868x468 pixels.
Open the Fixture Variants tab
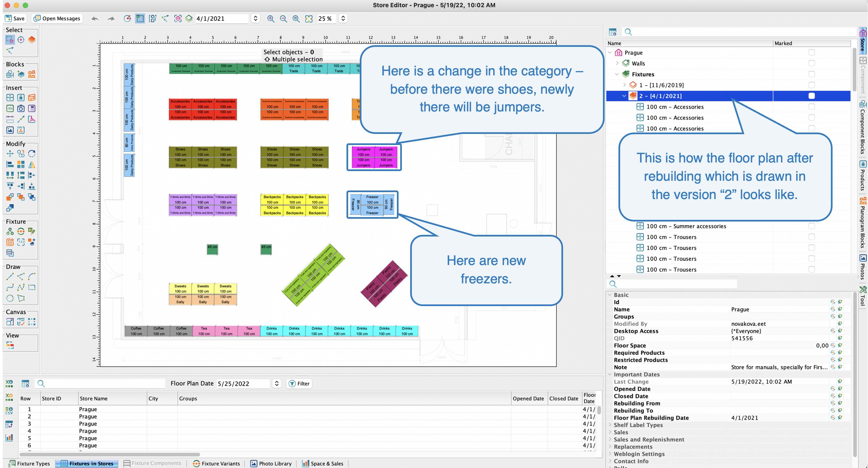tap(216, 464)
